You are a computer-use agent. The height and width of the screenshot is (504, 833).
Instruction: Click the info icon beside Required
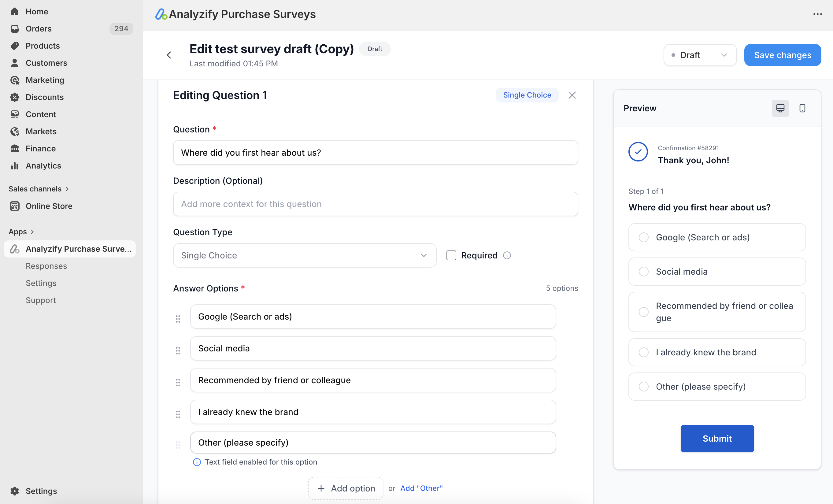(507, 255)
